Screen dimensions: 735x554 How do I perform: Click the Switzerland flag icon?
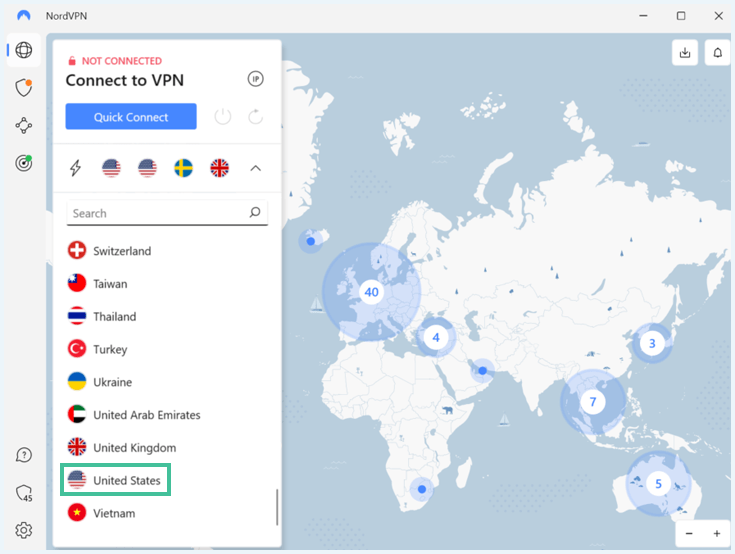(77, 250)
